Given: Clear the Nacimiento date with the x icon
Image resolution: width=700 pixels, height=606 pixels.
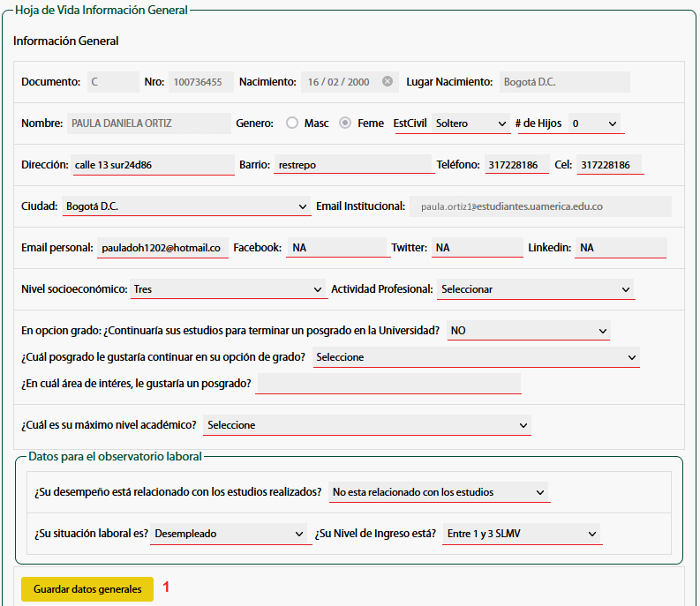Looking at the screenshot, I should (x=388, y=81).
